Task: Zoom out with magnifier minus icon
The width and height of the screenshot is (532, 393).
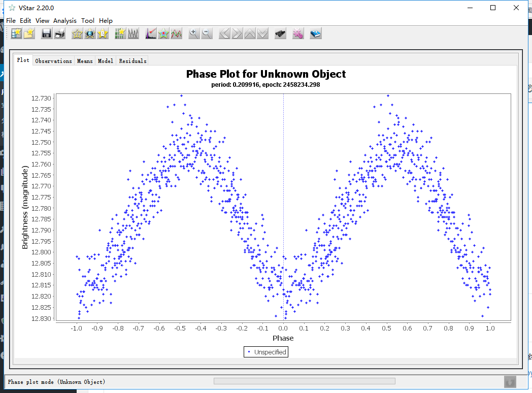Action: [x=207, y=34]
